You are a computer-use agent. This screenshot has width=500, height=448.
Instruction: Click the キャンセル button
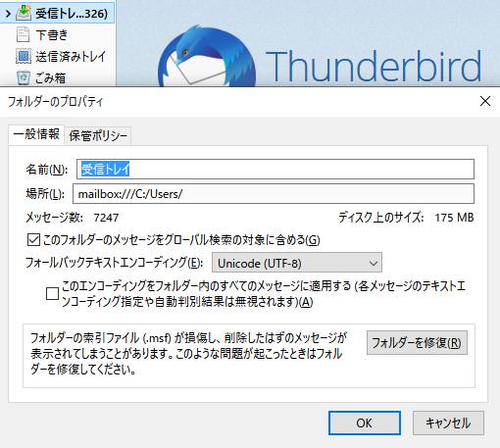pyautogui.click(x=448, y=423)
